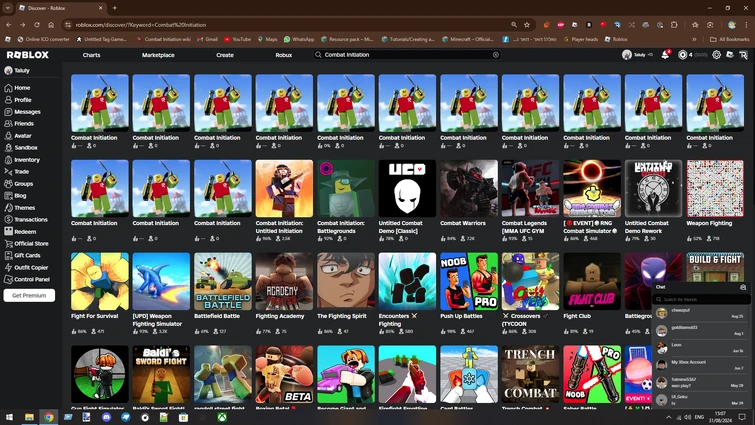This screenshot has height=425, width=755.
Task: Open Combat Warriors game thumbnail
Action: 469,188
